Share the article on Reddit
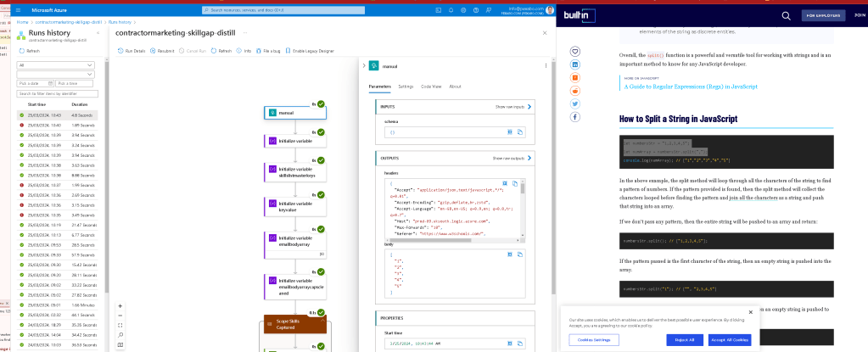Viewport: 868px width, 352px height. point(576,91)
